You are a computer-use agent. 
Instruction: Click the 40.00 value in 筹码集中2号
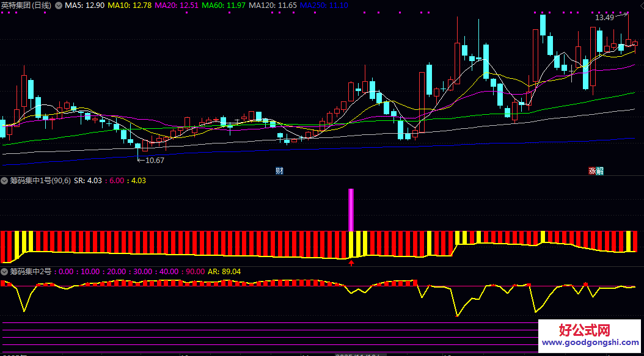click(169, 271)
